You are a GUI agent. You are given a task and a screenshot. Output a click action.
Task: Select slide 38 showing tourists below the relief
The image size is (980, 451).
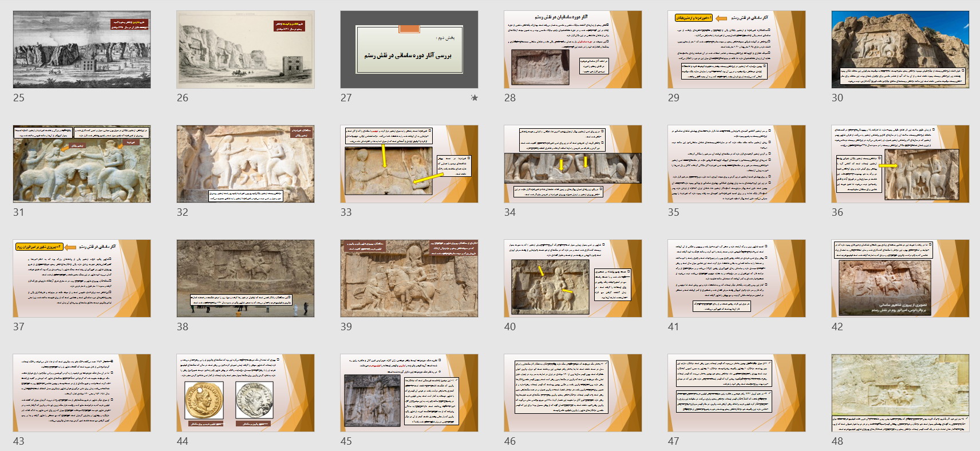click(x=246, y=278)
